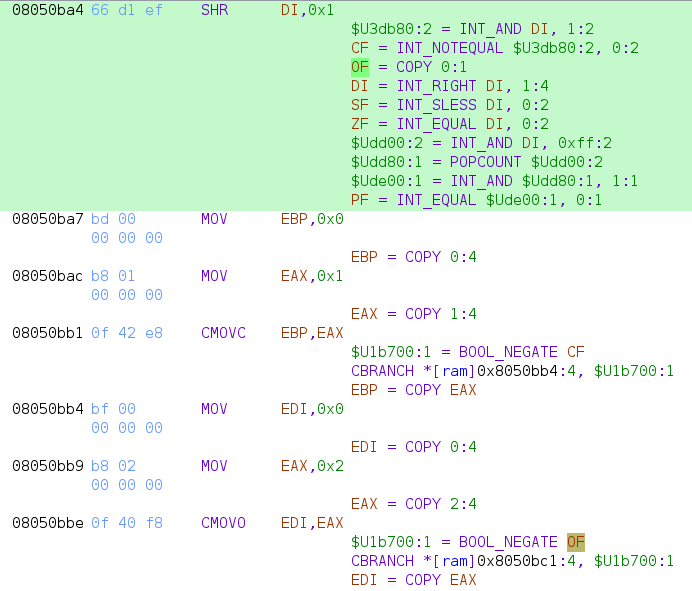
Task: Select address 08050ba4 in the listing
Action: [48, 10]
